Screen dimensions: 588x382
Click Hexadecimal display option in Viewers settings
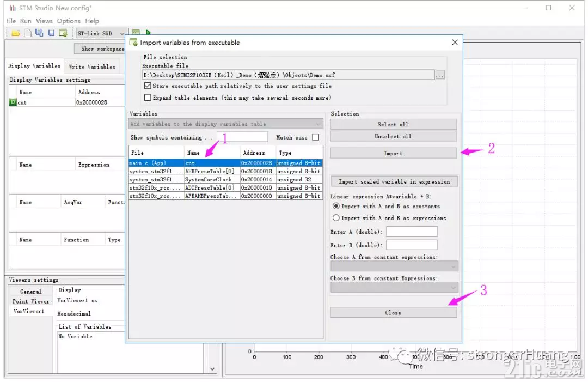click(x=74, y=313)
